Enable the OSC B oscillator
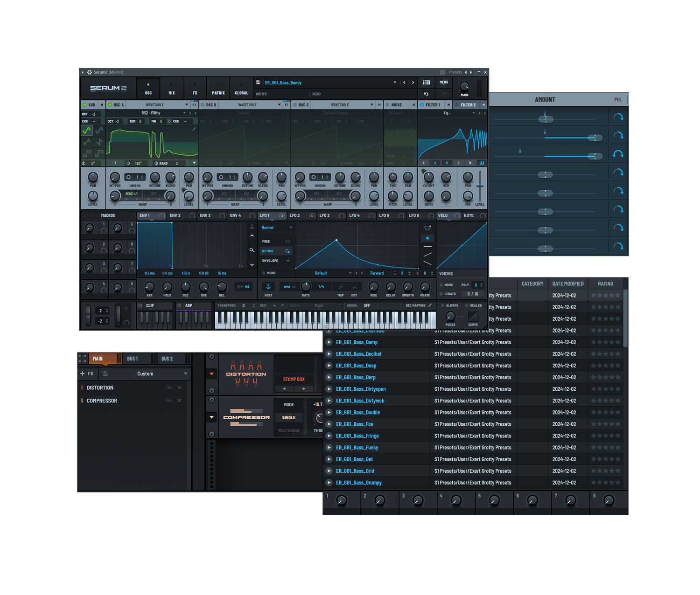Viewport: 700px width, 595px height. click(203, 105)
